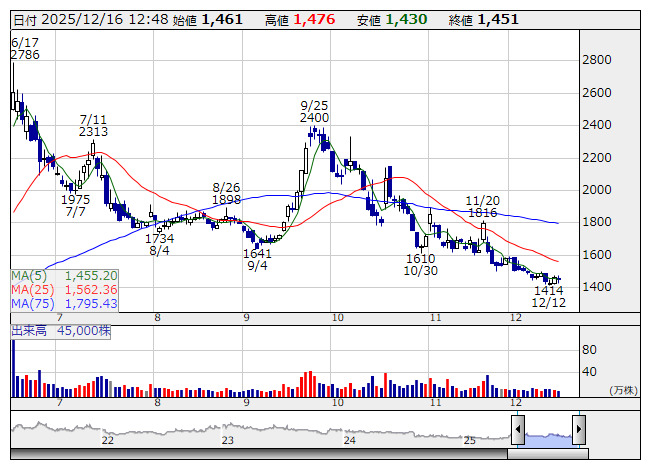Click the right range slider handle
Image resolution: width=653 pixels, height=470 pixels.
coord(579,430)
